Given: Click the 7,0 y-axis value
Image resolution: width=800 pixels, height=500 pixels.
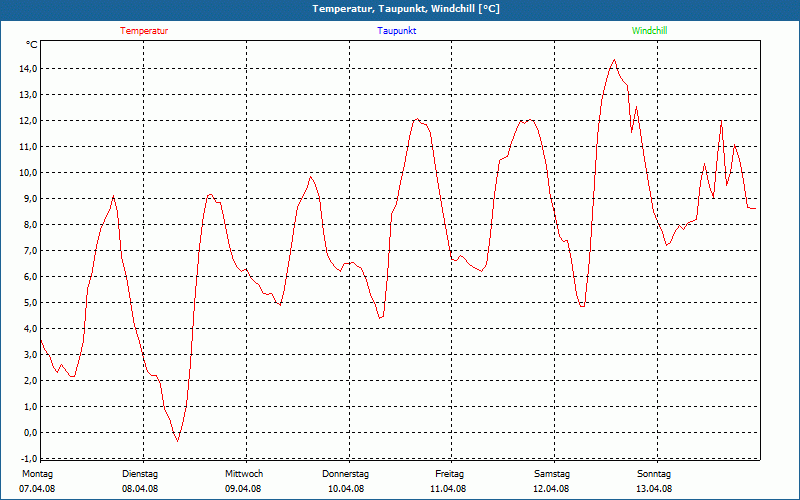Looking at the screenshot, I should point(30,251).
